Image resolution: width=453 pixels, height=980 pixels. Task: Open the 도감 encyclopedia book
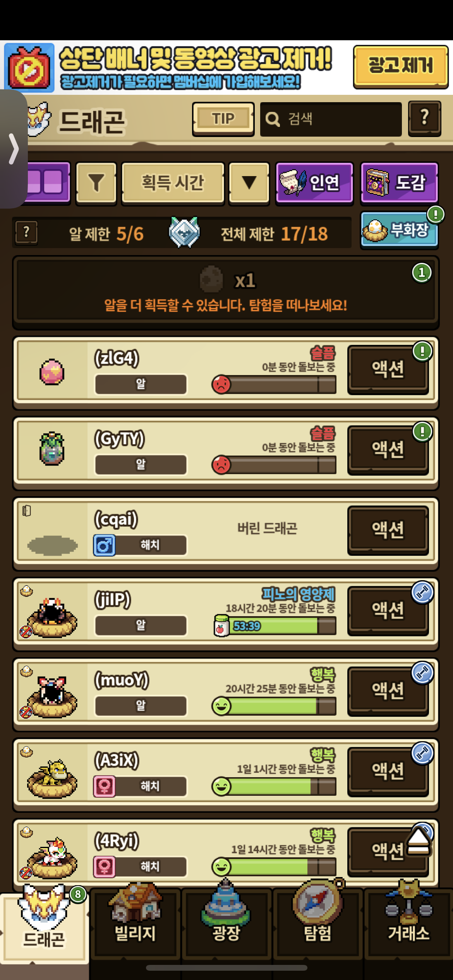(399, 182)
